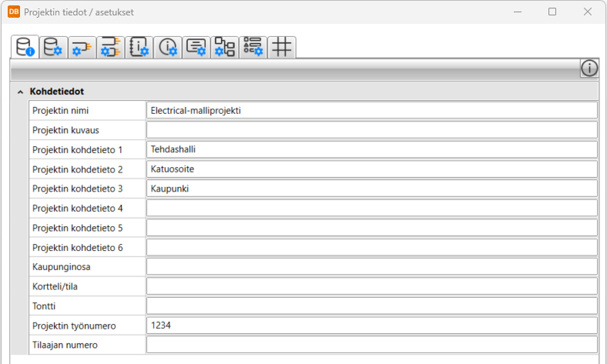Click the Katuosoite text field
This screenshot has width=607, height=364.
371,169
